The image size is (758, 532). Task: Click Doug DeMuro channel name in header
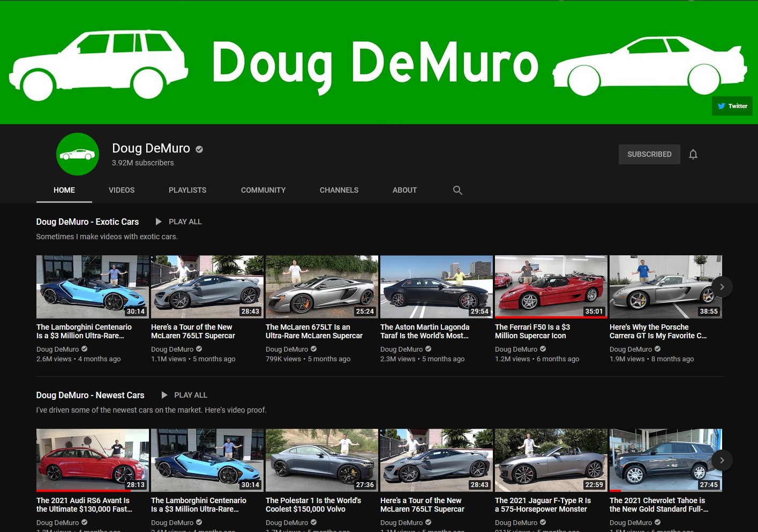point(151,148)
